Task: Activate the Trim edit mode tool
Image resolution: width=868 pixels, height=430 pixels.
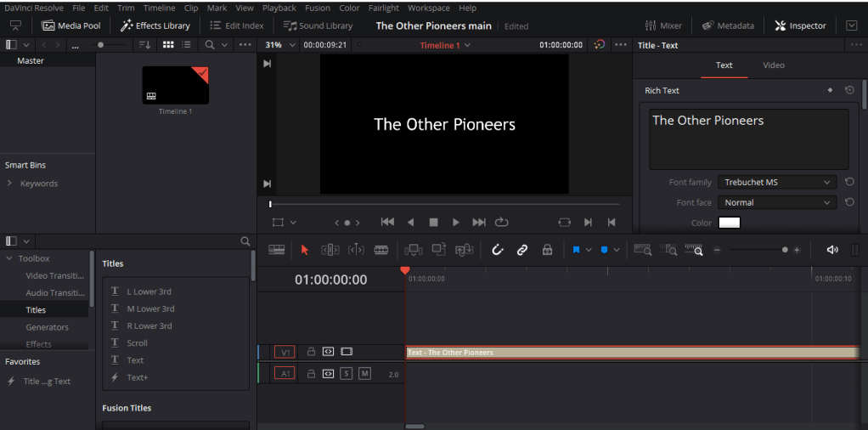Action: pos(330,250)
